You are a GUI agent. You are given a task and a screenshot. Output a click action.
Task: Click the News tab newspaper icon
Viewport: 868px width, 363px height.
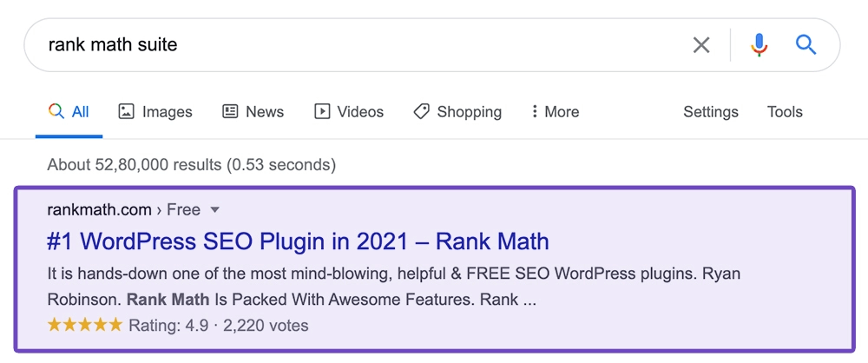pyautogui.click(x=230, y=111)
